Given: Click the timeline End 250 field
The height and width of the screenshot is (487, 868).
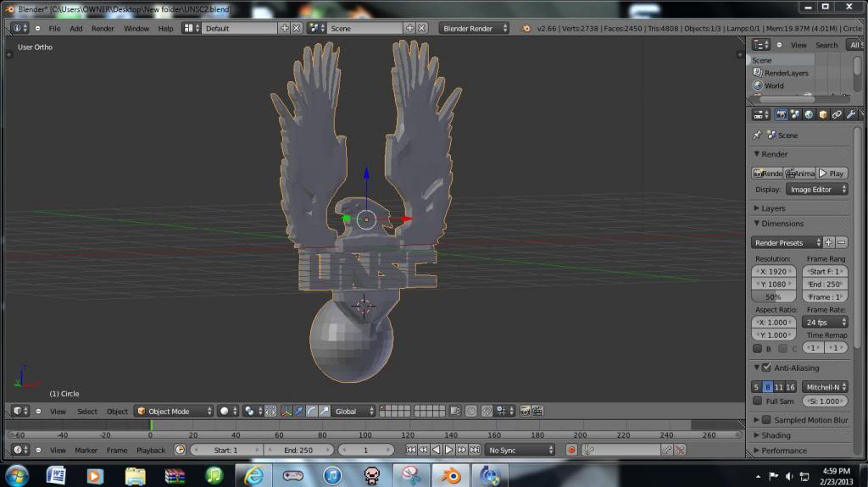Looking at the screenshot, I should (298, 450).
